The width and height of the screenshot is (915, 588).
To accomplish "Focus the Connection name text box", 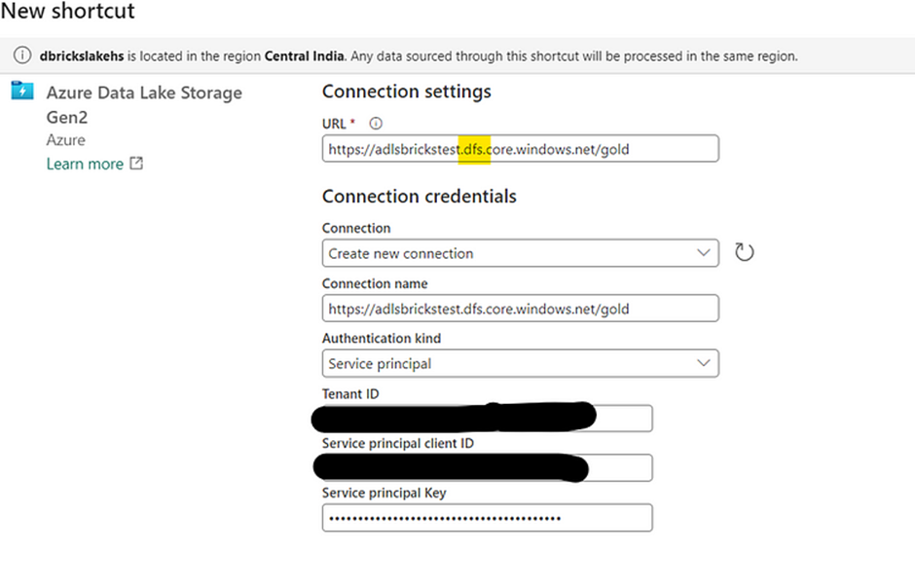I will tap(520, 309).
